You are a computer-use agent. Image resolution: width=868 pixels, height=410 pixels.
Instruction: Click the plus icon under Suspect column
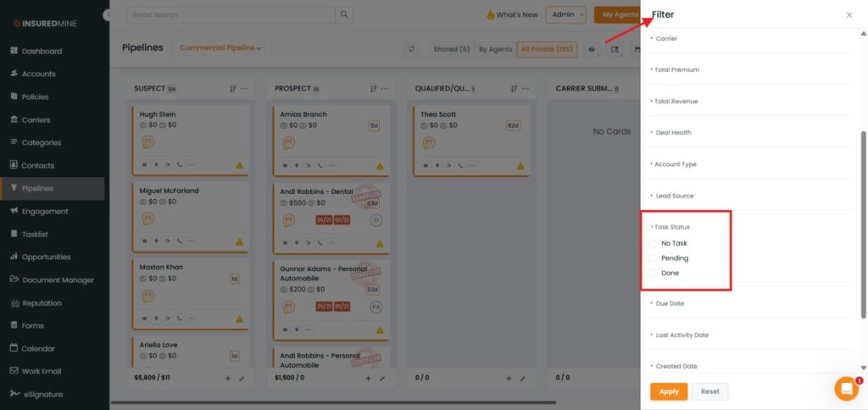[x=227, y=378]
